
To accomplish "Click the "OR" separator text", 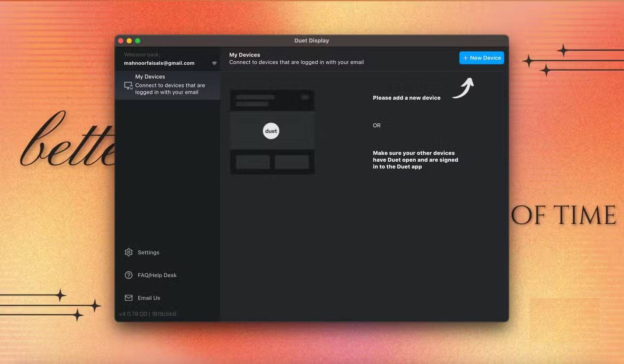I will pyautogui.click(x=377, y=126).
